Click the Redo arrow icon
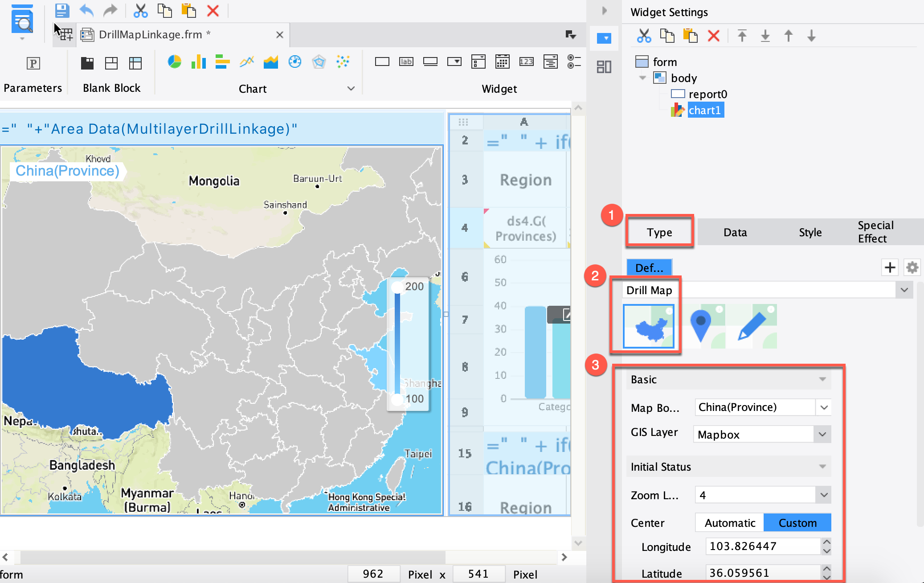This screenshot has width=924, height=583. (110, 10)
